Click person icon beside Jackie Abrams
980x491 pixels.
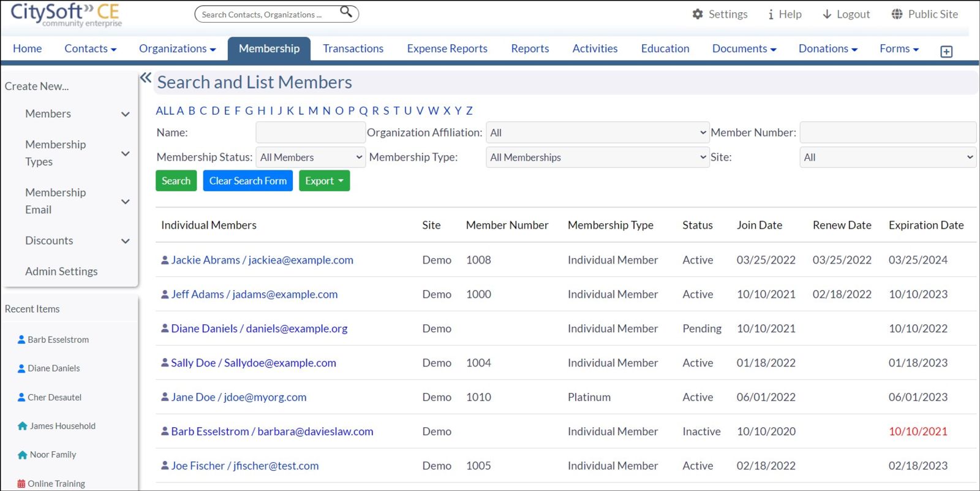[165, 260]
